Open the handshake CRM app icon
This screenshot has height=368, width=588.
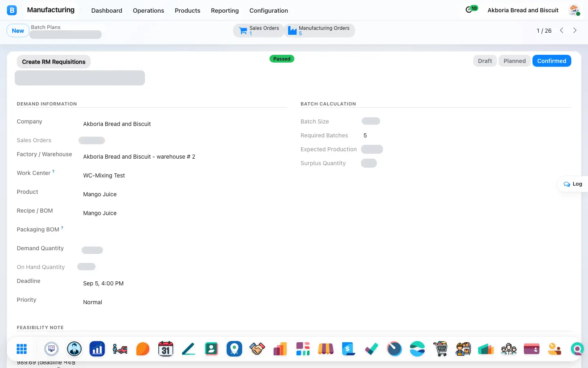tap(257, 349)
